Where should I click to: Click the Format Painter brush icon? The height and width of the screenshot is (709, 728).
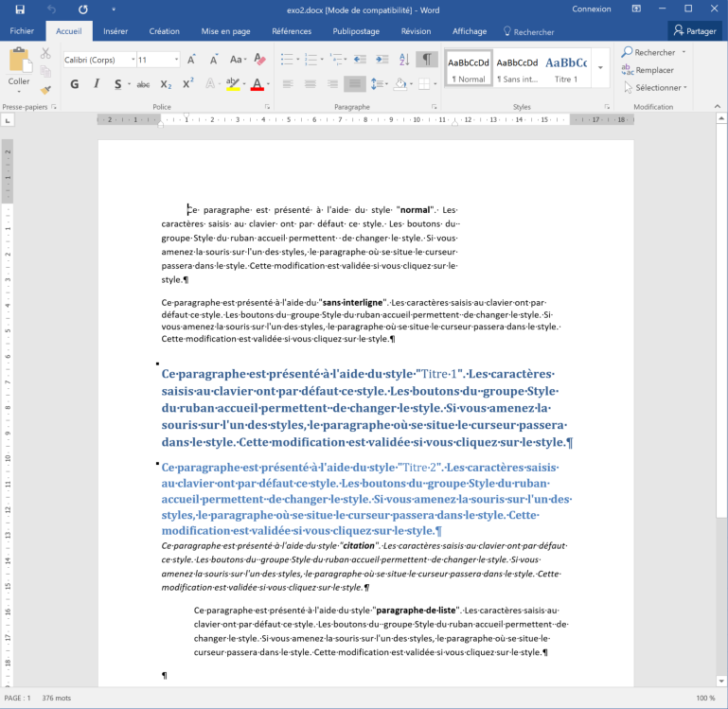(x=45, y=89)
